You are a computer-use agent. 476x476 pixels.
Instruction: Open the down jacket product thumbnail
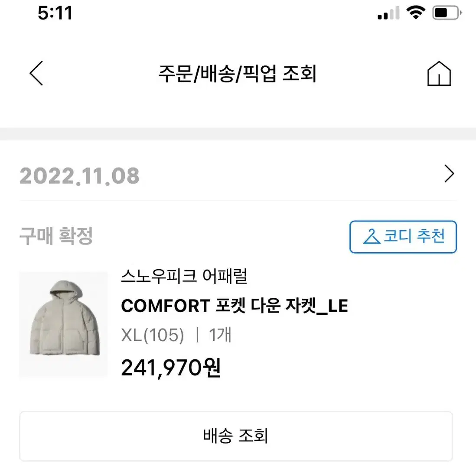(x=64, y=324)
